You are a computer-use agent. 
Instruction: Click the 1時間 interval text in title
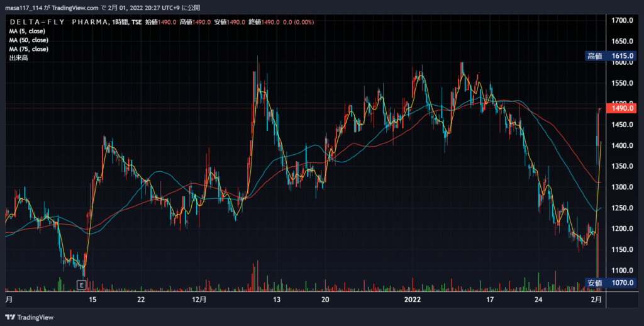120,22
